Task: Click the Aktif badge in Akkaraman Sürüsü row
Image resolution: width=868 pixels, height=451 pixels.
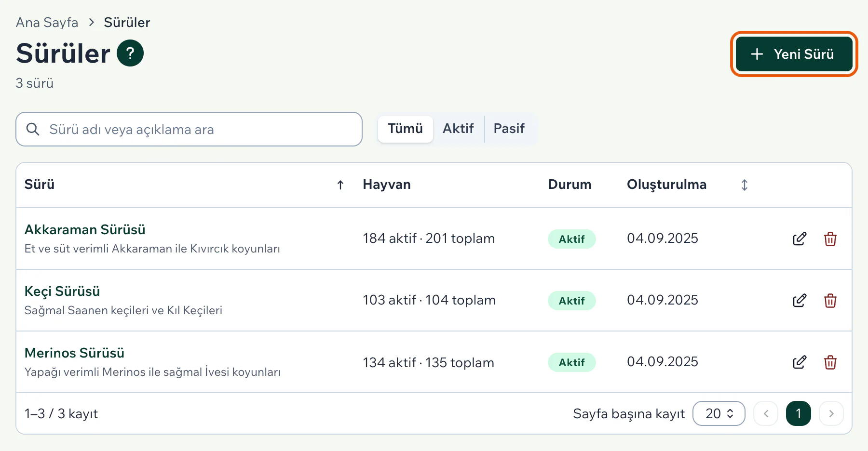Action: point(572,239)
